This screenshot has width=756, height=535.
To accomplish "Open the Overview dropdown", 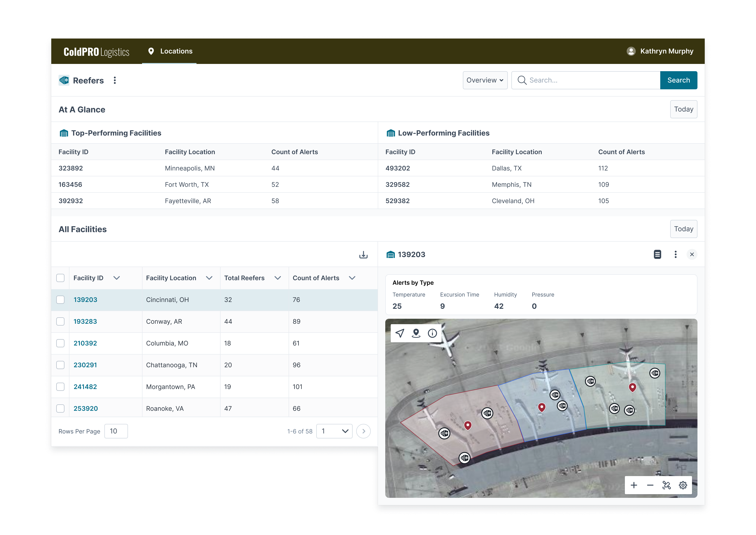I will tap(485, 80).
